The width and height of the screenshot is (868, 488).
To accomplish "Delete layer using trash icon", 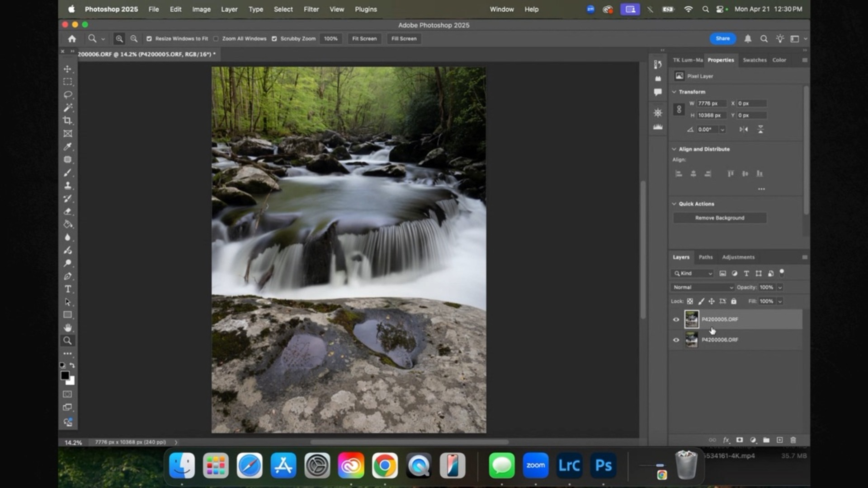I will [793, 440].
